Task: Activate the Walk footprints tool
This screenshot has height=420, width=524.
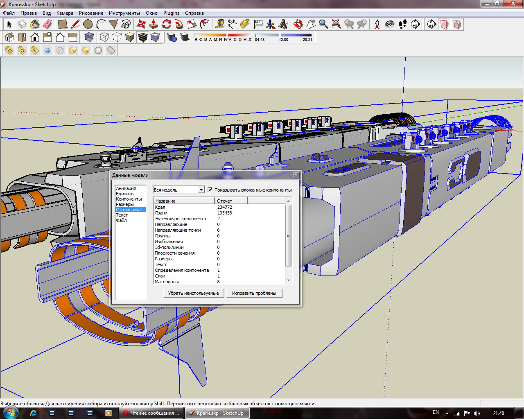Action: click(x=402, y=24)
